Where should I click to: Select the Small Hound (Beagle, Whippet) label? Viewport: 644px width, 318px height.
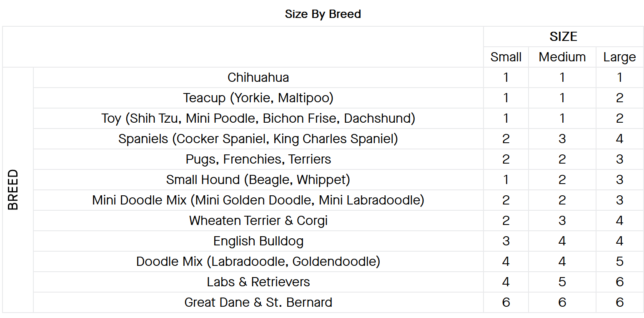click(x=258, y=180)
